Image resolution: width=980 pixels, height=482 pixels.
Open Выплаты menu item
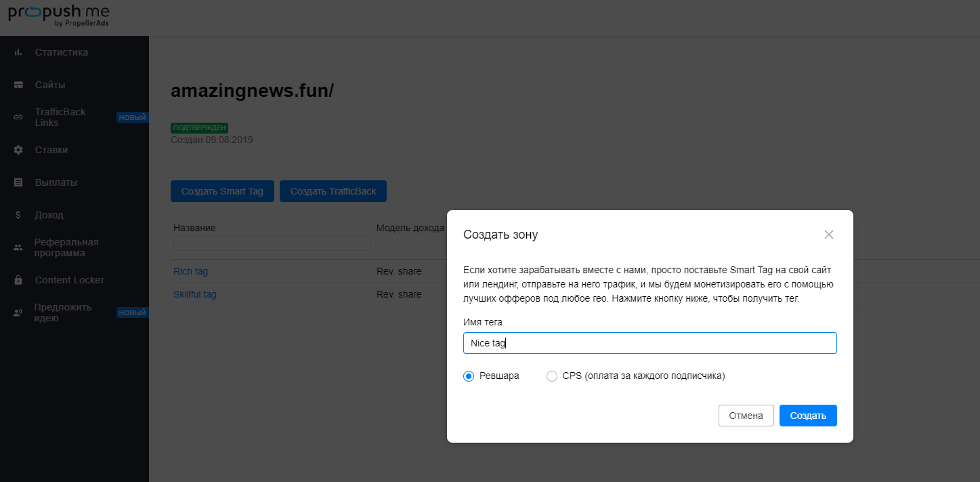coord(56,182)
